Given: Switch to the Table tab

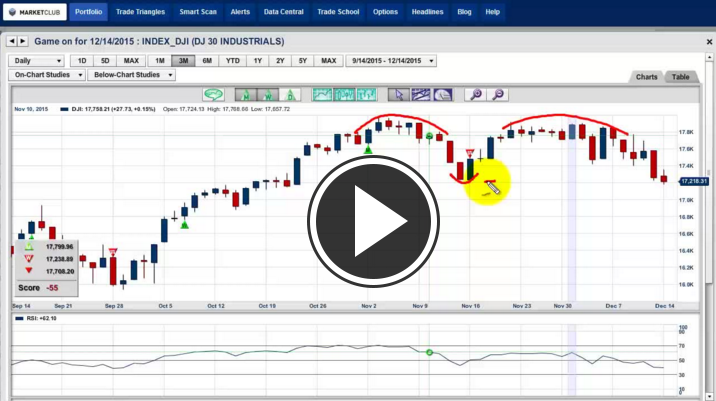Looking at the screenshot, I should 680,77.
